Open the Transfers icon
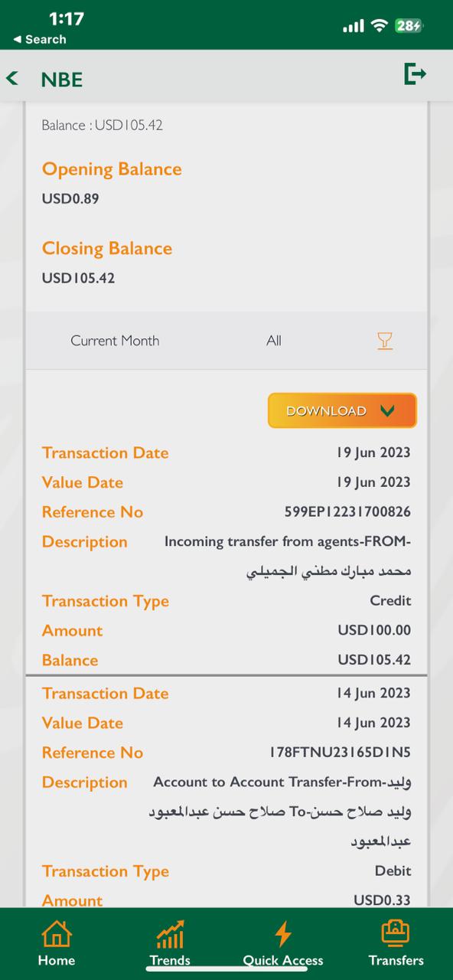This screenshot has width=453, height=980. 396,933
